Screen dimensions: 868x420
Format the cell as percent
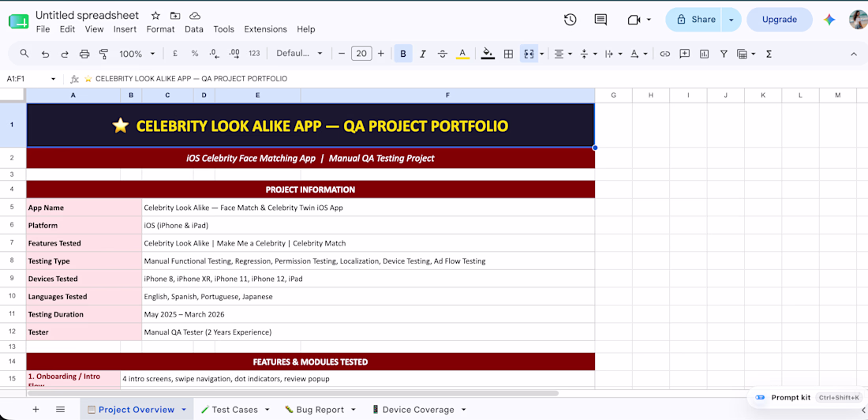click(195, 54)
